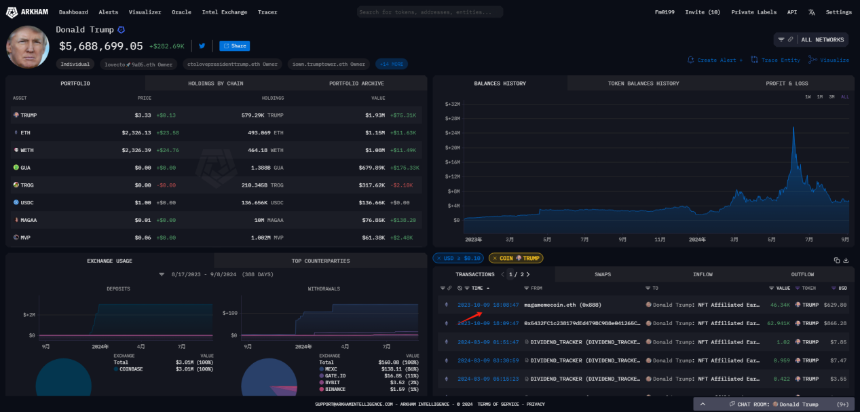
Task: Switch to Portfolio Archive tab
Action: [357, 83]
